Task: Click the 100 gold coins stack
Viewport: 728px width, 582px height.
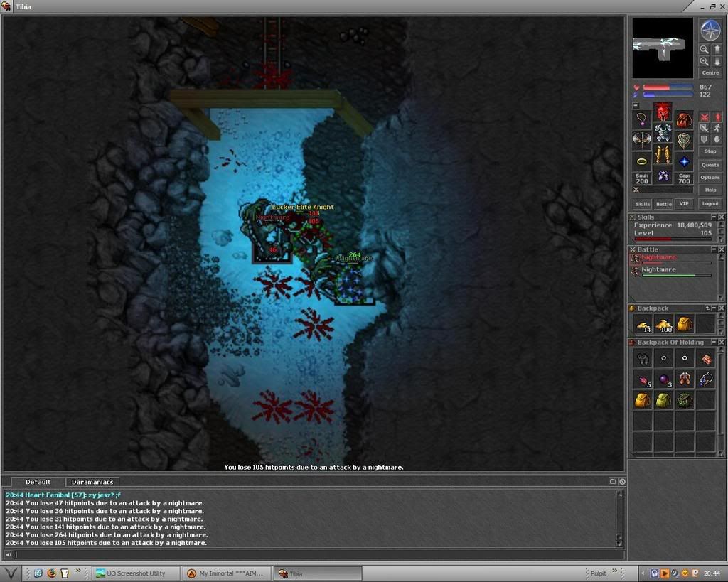Action: point(664,325)
